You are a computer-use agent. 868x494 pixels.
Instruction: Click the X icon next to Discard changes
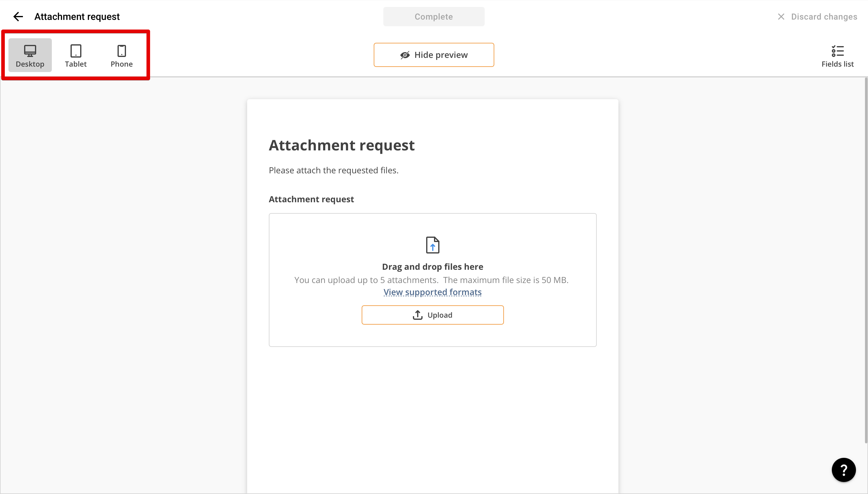[781, 16]
